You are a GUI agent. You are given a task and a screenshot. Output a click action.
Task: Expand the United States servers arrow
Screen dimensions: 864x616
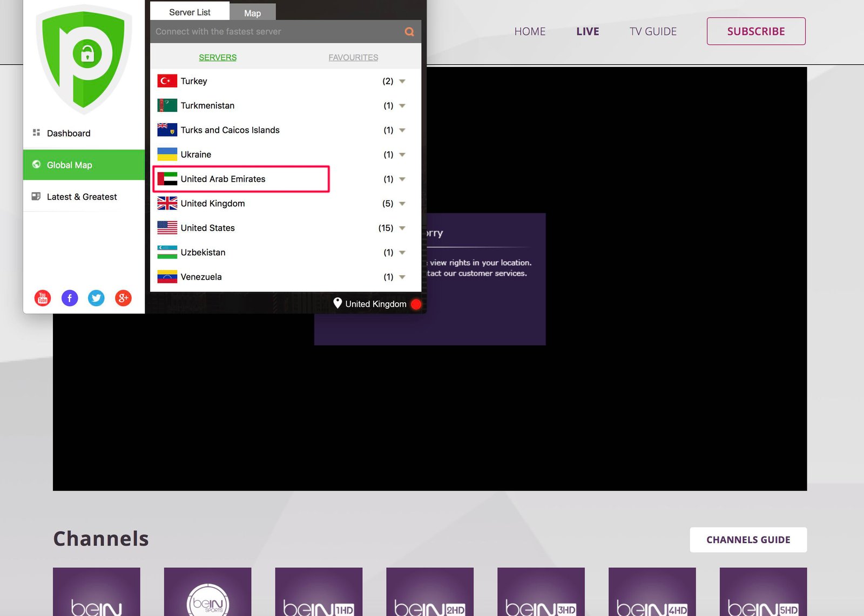coord(402,228)
